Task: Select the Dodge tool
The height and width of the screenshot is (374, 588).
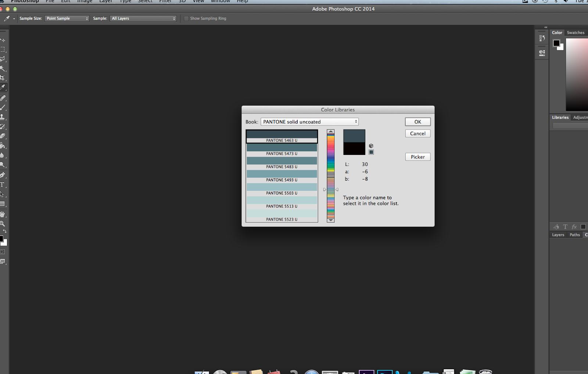Action: [x=3, y=165]
